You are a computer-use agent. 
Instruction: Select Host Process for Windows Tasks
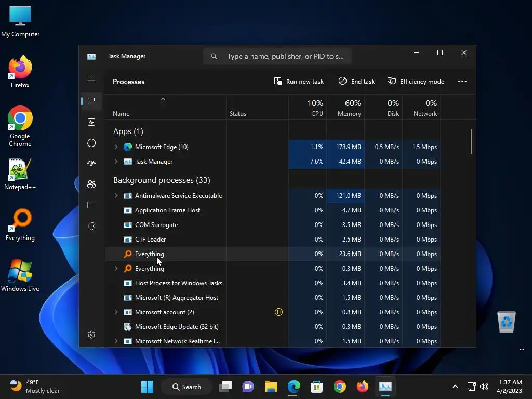pyautogui.click(x=179, y=283)
